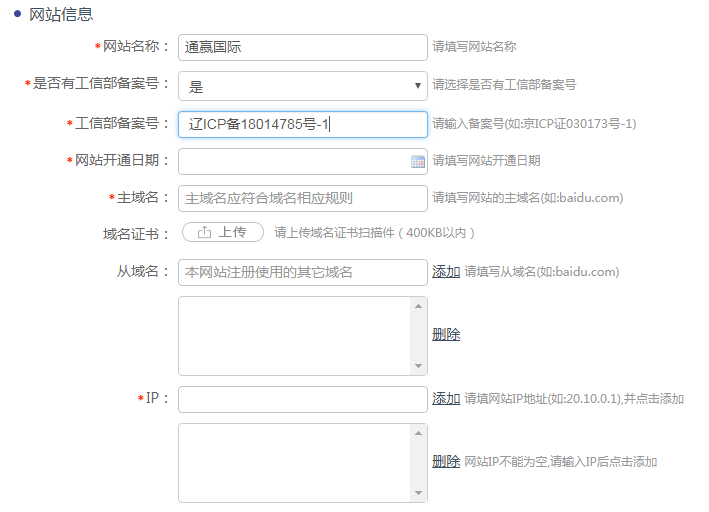Click 添加 link next to the IP field

coord(446,399)
